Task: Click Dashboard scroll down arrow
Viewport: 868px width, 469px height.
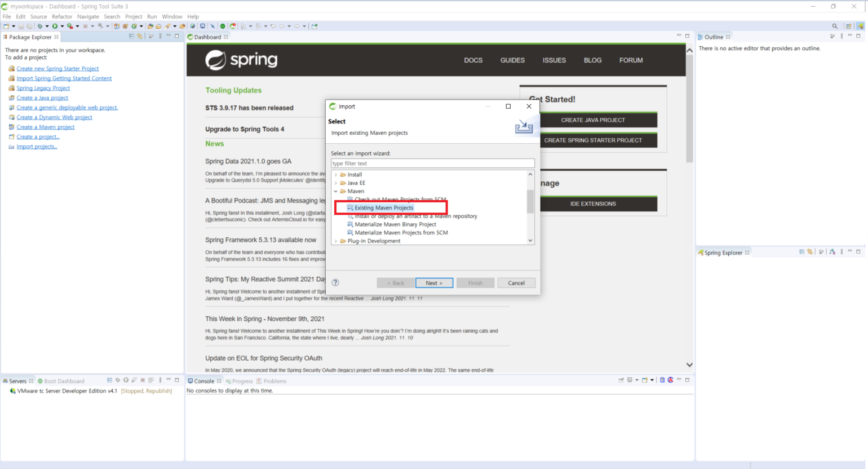Action: [689, 365]
